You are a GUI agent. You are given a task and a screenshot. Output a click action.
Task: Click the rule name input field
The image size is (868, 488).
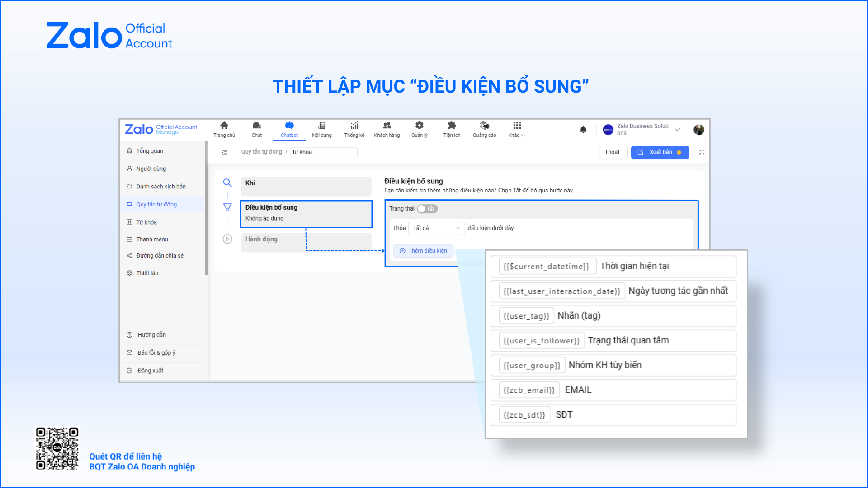coord(324,152)
